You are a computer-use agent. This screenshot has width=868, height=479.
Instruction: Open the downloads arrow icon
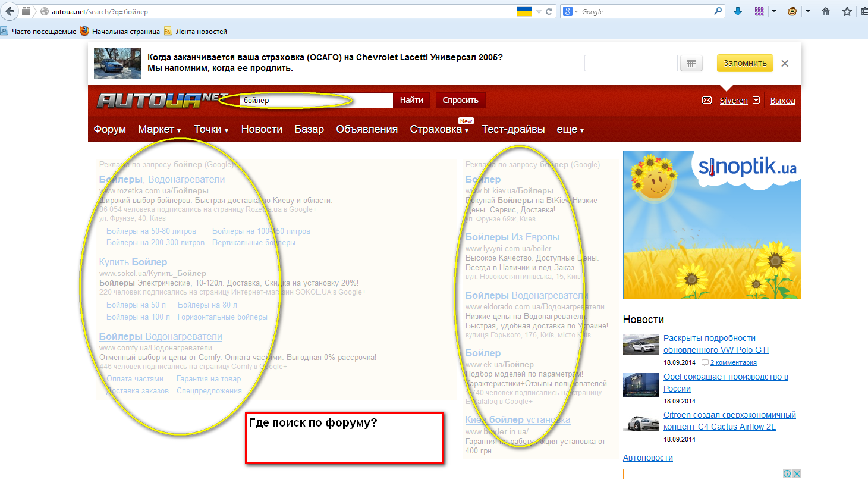[x=738, y=11]
